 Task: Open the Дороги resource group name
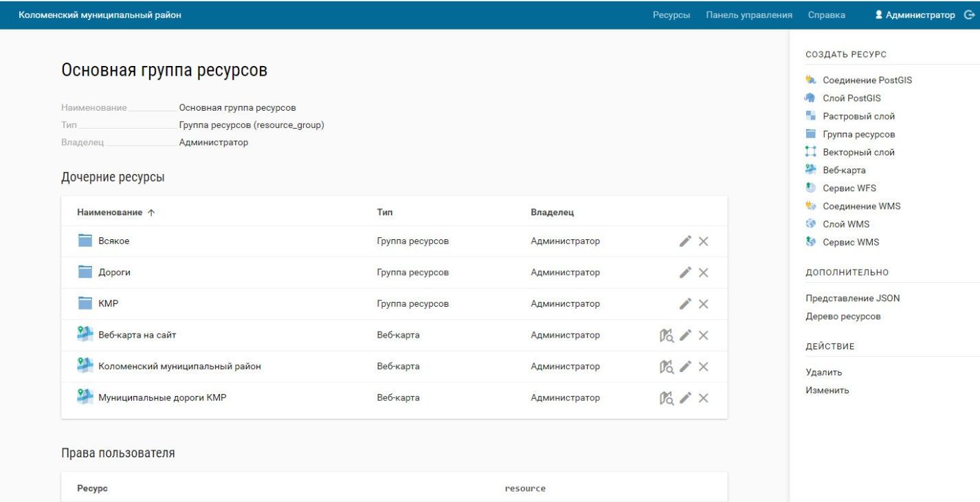pyautogui.click(x=114, y=272)
